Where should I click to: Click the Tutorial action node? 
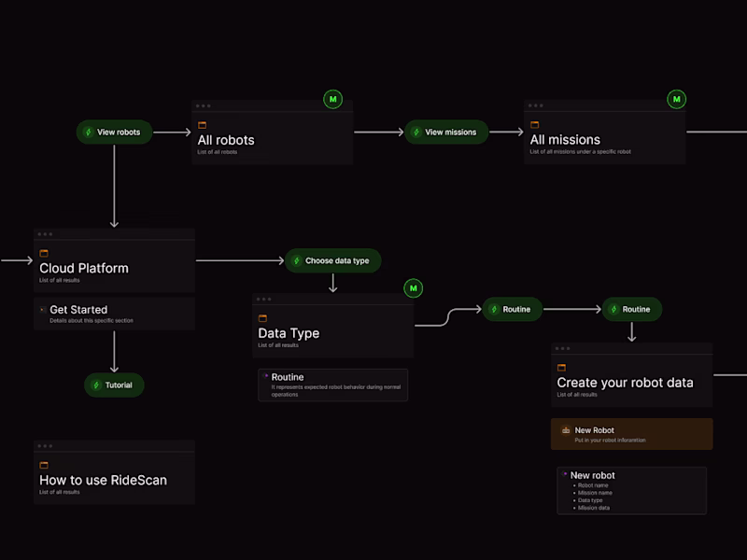pos(114,385)
